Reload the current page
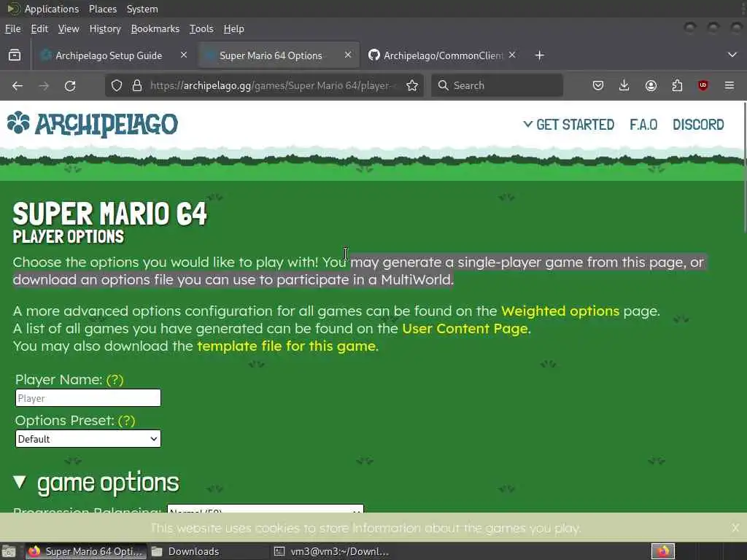Screen dimensions: 747x560 [x=70, y=86]
